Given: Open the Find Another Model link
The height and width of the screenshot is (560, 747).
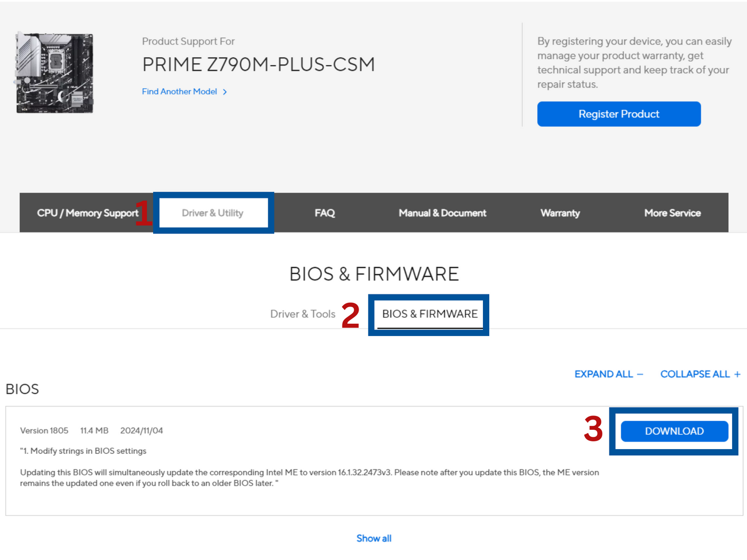Looking at the screenshot, I should [179, 92].
